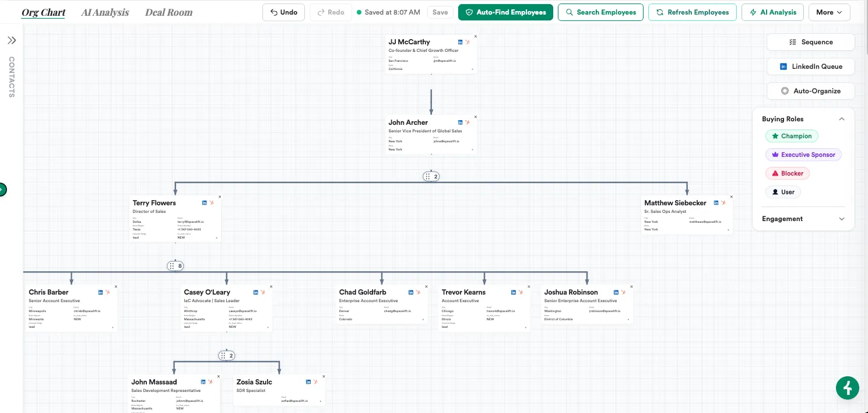Click HubSpot icon on Casey O'Leary card
Viewport: 868px width, 413px height.
(262, 292)
